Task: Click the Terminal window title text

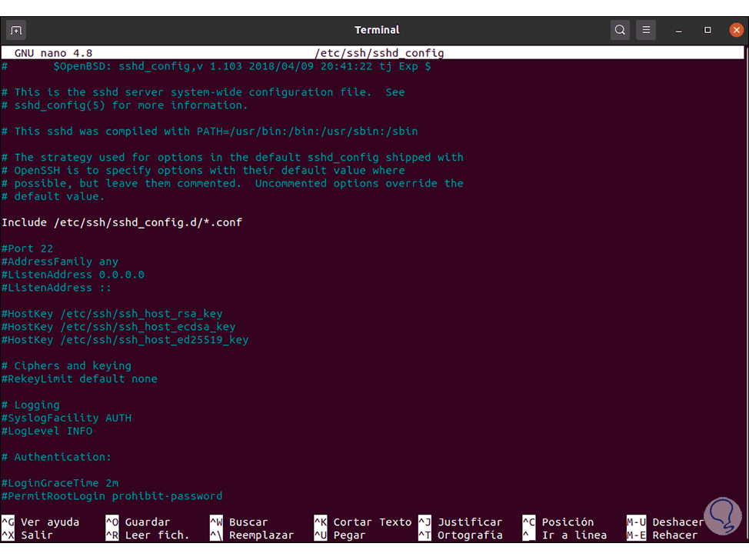Action: (377, 30)
